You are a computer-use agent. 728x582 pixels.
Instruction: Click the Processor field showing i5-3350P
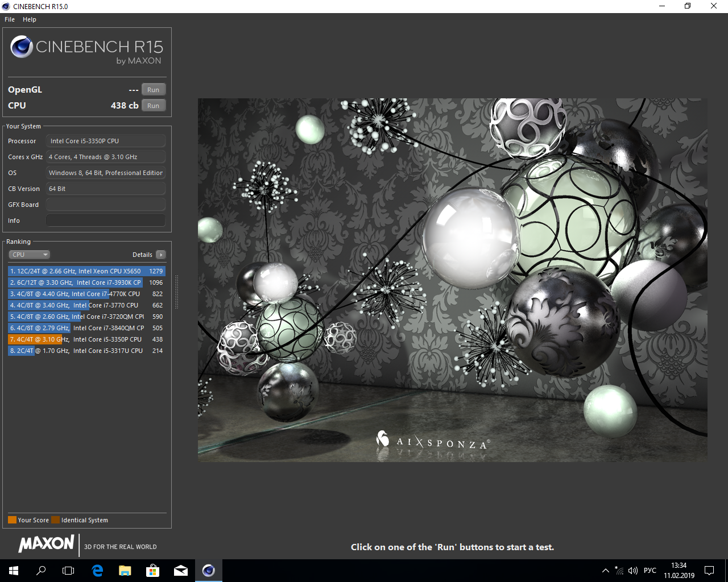(106, 141)
